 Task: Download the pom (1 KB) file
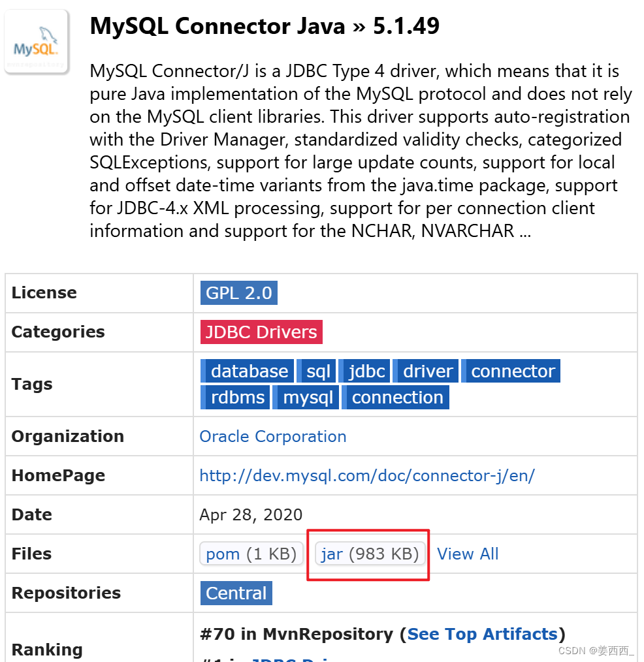pos(251,554)
